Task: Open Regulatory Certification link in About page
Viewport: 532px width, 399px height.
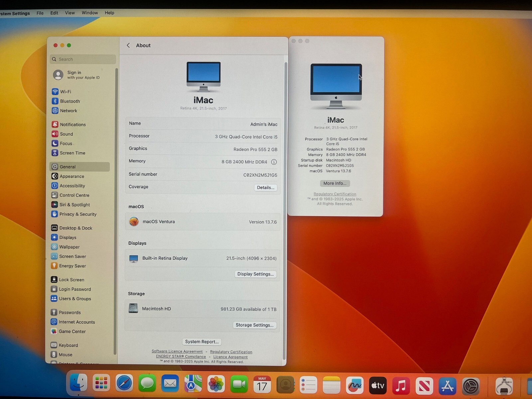Action: 231,352
